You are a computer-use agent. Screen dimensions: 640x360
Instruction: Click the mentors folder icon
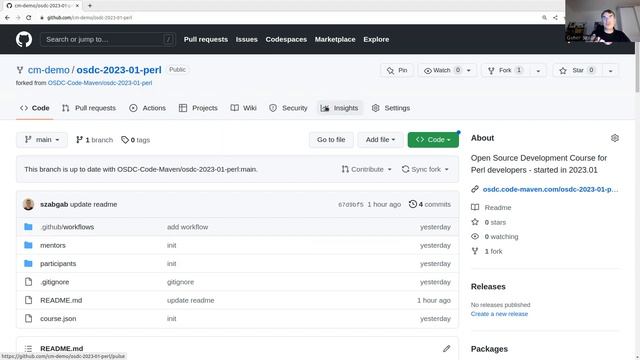[x=28, y=245]
